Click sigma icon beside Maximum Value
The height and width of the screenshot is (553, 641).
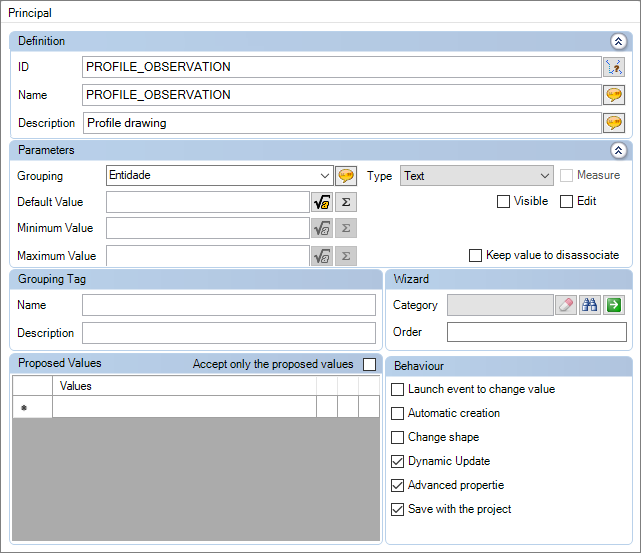pos(346,256)
